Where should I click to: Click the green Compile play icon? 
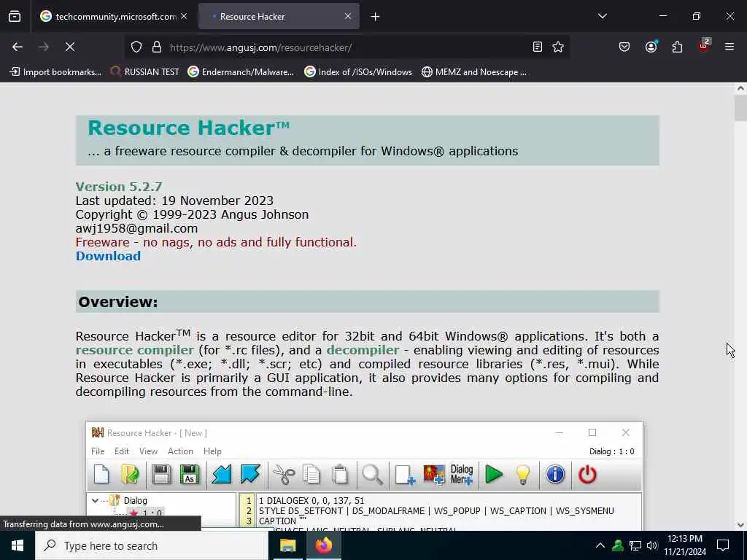pyautogui.click(x=494, y=475)
